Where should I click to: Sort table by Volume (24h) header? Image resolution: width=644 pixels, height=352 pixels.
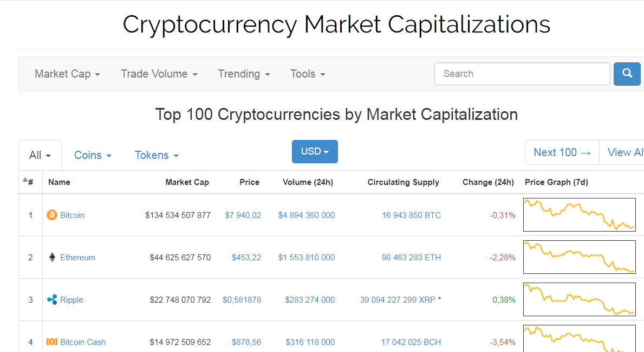(308, 182)
